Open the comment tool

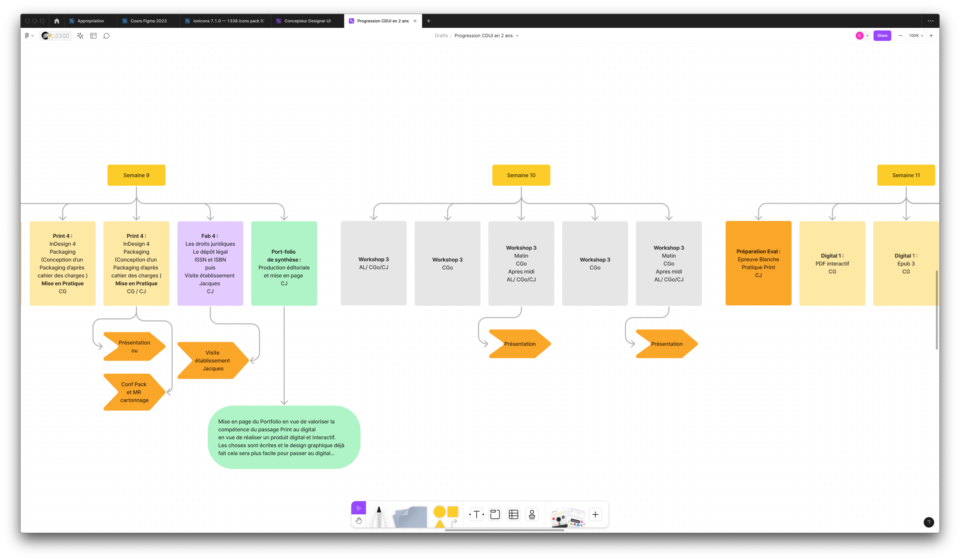106,36
